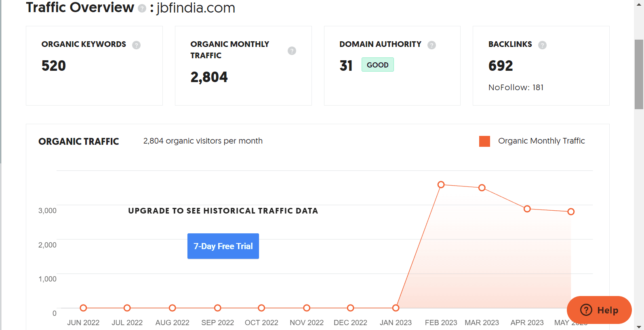The width and height of the screenshot is (644, 330).
Task: Click the jbfindia.com domain title
Action: [x=196, y=8]
